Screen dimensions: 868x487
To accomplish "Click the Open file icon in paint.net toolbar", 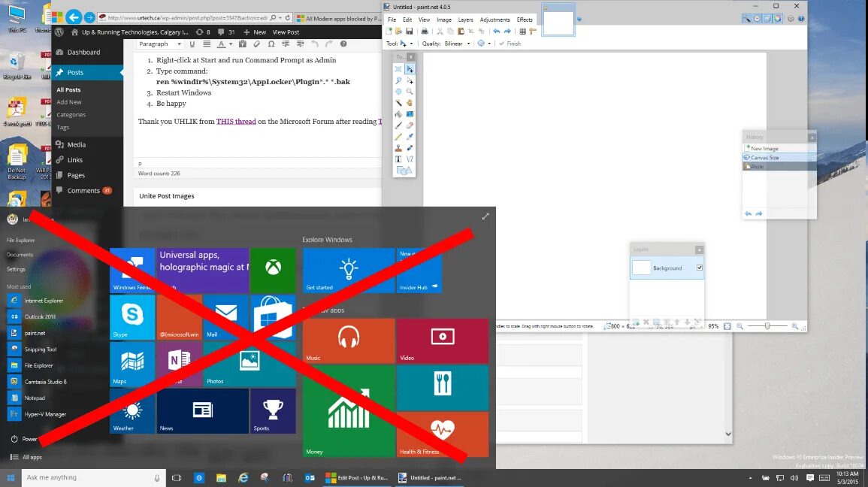I will pyautogui.click(x=398, y=31).
